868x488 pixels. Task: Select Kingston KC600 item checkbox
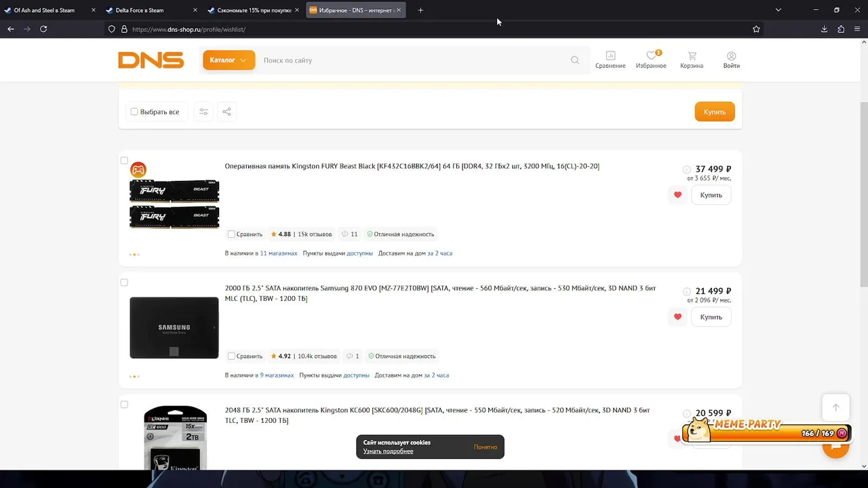click(x=124, y=405)
